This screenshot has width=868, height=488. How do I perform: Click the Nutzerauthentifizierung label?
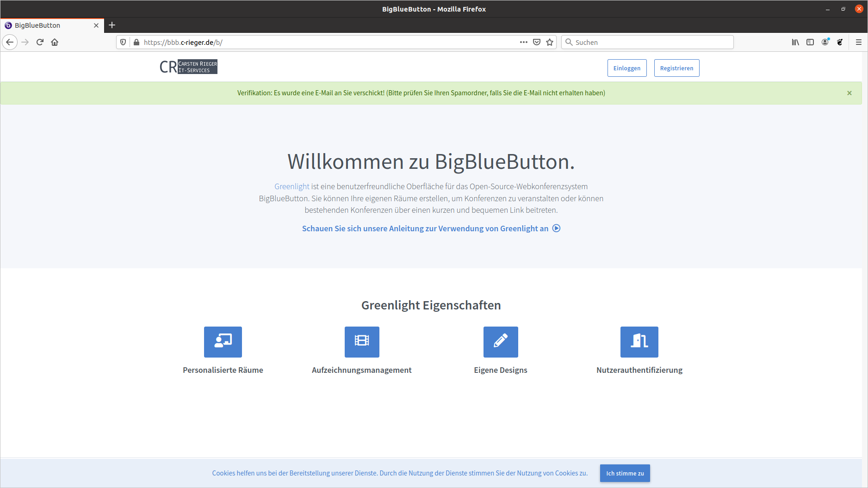(x=639, y=370)
